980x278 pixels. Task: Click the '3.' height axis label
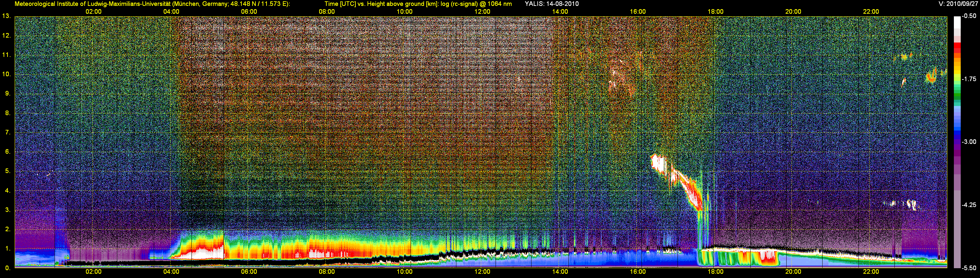point(8,210)
